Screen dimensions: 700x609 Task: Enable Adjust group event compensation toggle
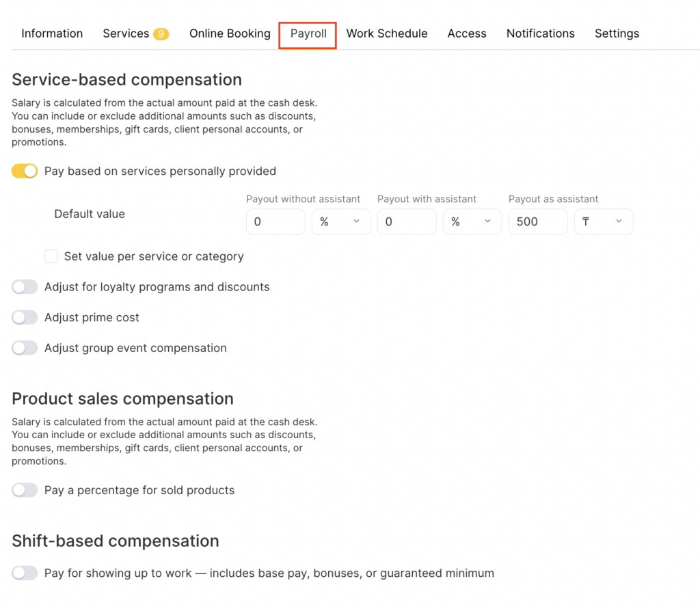pos(25,348)
